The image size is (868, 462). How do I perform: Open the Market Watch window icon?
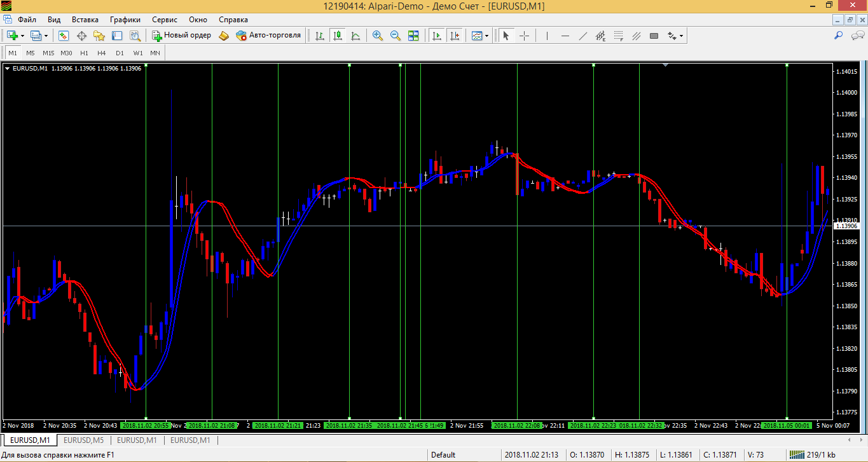pos(64,36)
